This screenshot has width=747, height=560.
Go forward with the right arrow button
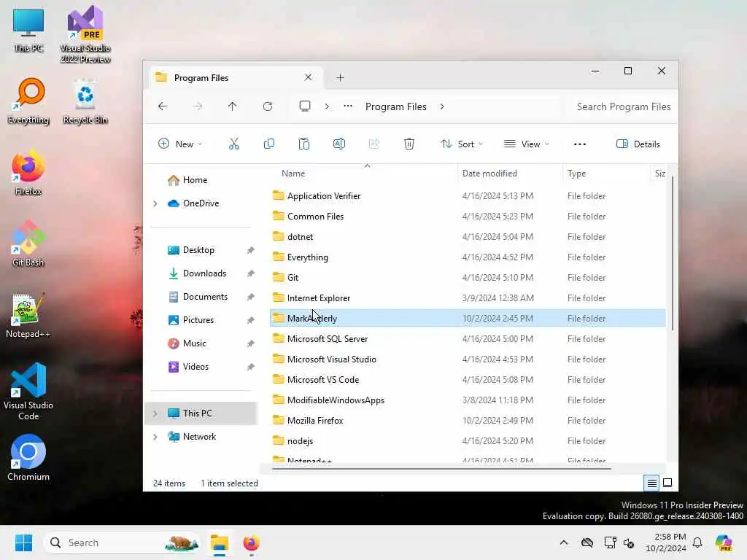198,106
